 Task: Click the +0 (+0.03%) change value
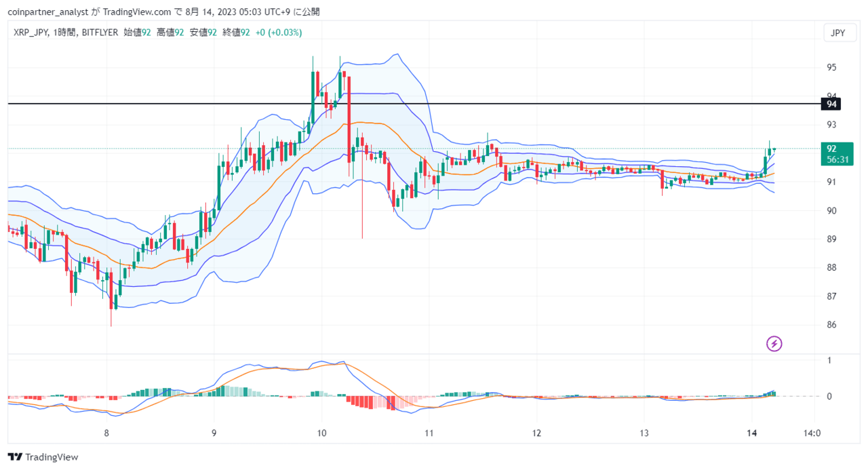[279, 33]
